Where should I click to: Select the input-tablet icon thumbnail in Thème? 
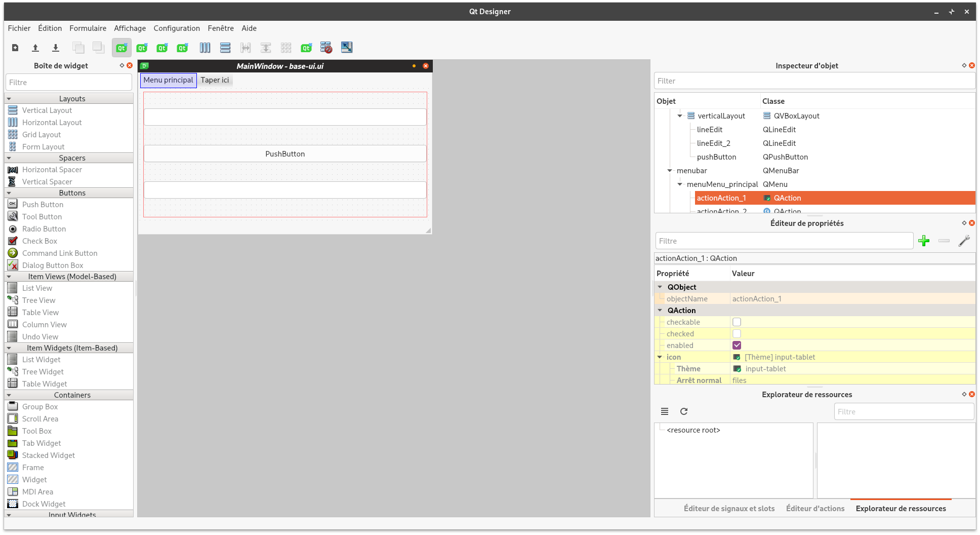click(x=737, y=368)
